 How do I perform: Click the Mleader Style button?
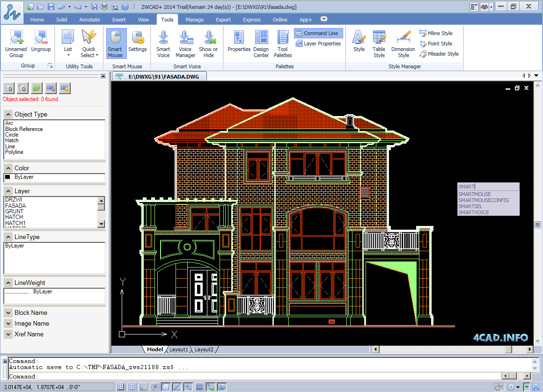pos(439,54)
